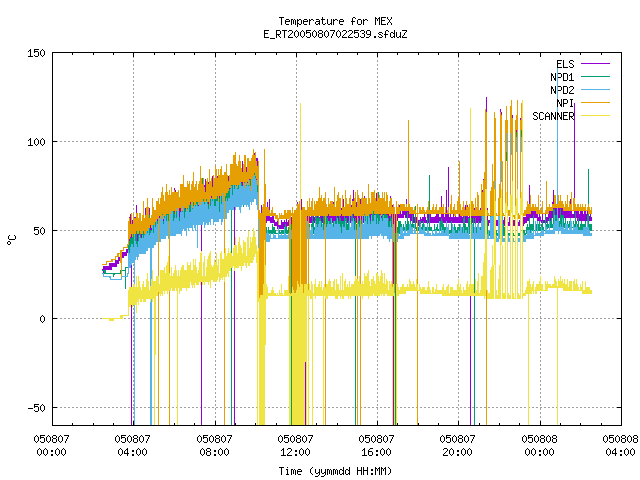Click the 050807 12:00 x-axis tick label
The height and width of the screenshot is (480, 640).
click(295, 446)
